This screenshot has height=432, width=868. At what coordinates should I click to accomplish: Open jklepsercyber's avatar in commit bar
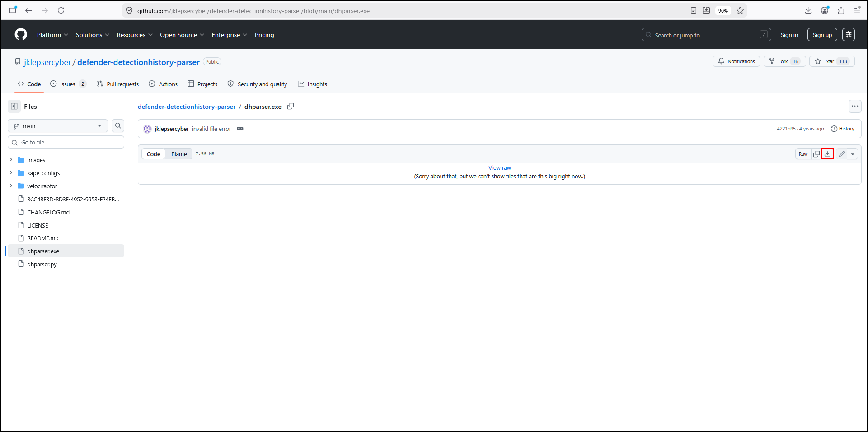click(x=147, y=129)
